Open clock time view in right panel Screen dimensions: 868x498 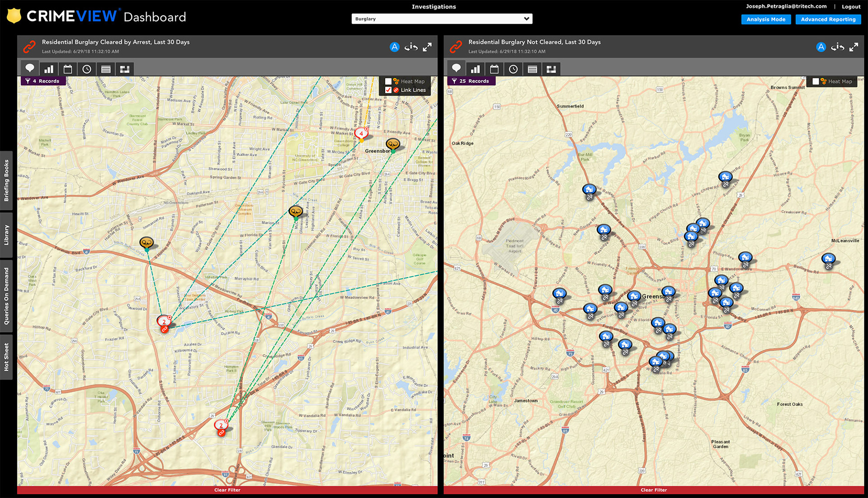tap(513, 69)
